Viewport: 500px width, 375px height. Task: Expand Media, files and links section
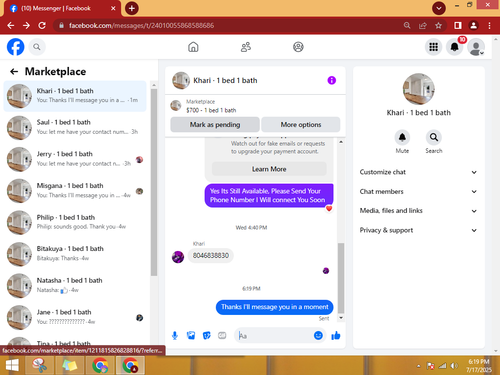coord(418,211)
